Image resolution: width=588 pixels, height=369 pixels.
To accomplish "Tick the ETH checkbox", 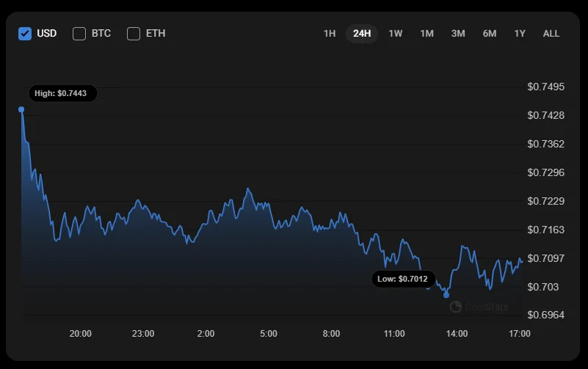I will [x=134, y=33].
